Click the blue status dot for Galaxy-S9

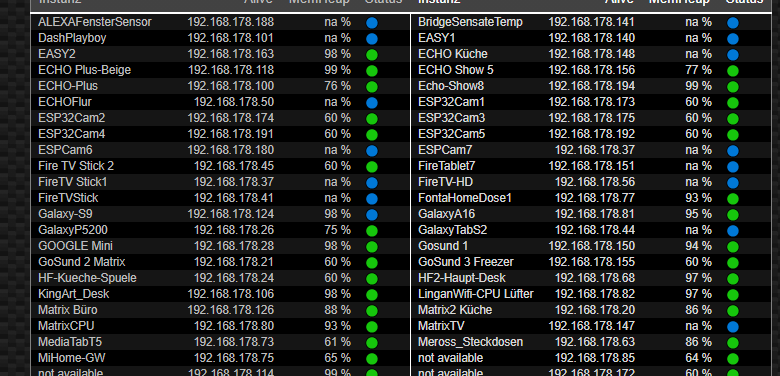[x=372, y=215]
